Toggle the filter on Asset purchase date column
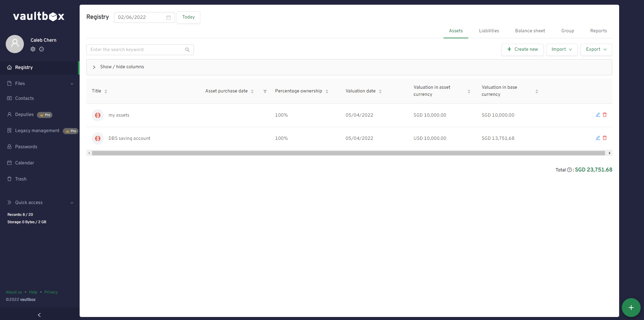This screenshot has width=644, height=320. pos(265,91)
